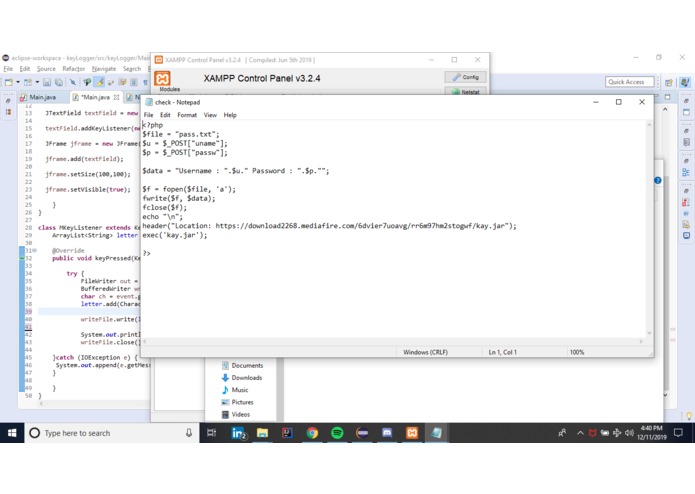695x494 pixels.
Task: Select Documents folder in the file dialog
Action: coord(242,366)
